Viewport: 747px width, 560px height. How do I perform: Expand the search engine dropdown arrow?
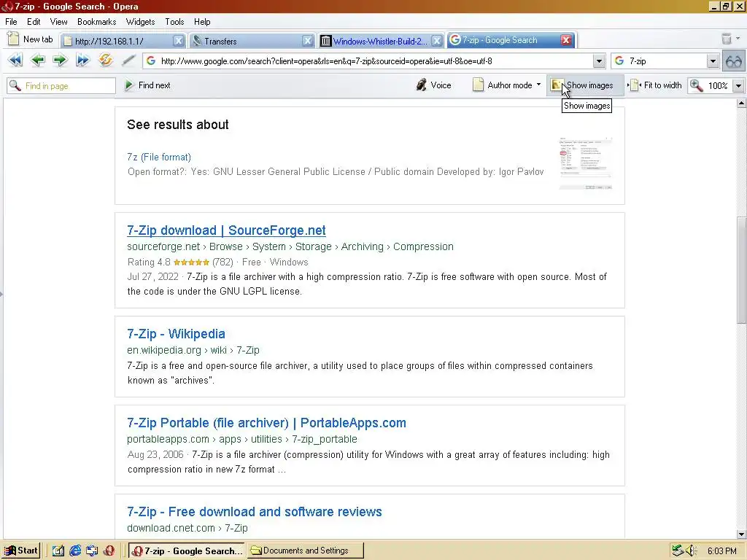[x=712, y=61]
